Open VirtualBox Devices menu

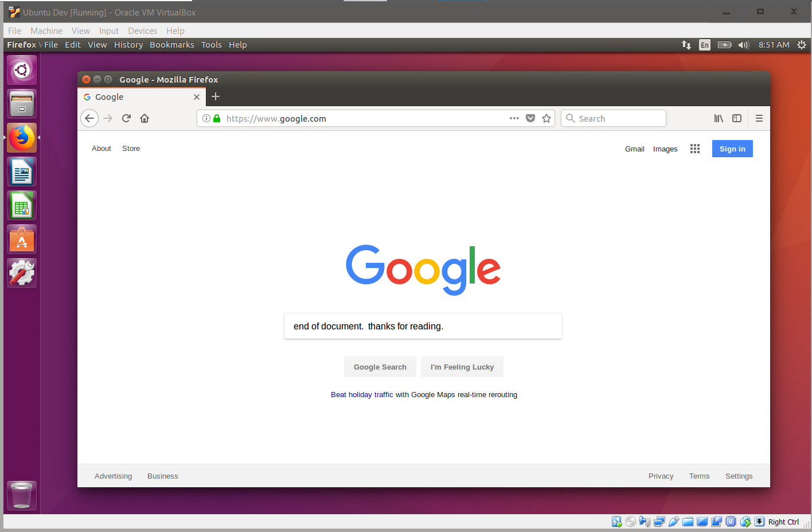click(142, 31)
